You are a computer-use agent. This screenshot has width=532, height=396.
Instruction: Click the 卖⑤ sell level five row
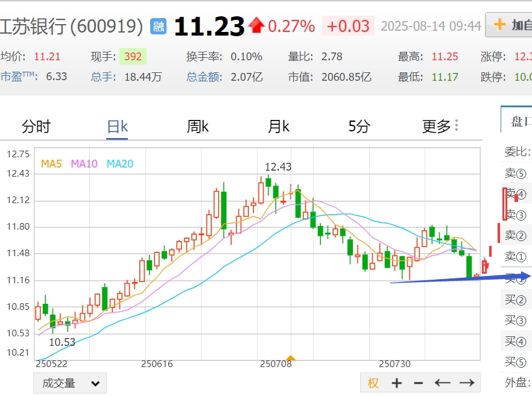pos(516,173)
